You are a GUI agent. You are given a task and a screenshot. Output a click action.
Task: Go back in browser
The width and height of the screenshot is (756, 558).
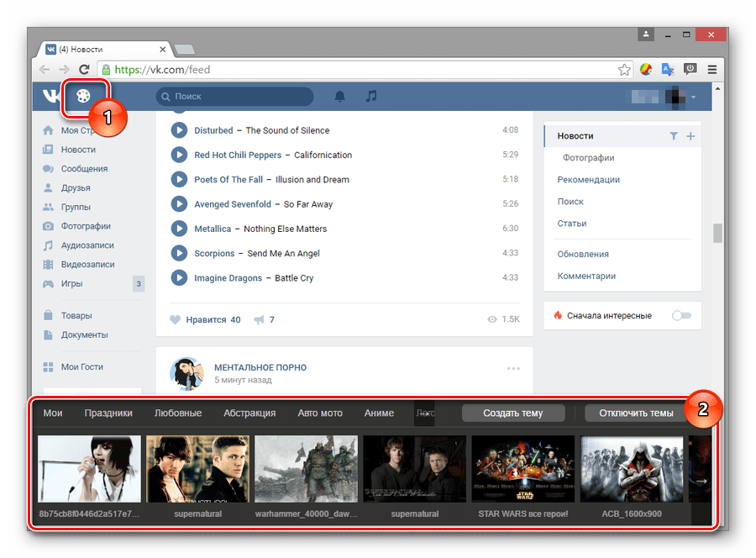point(45,70)
